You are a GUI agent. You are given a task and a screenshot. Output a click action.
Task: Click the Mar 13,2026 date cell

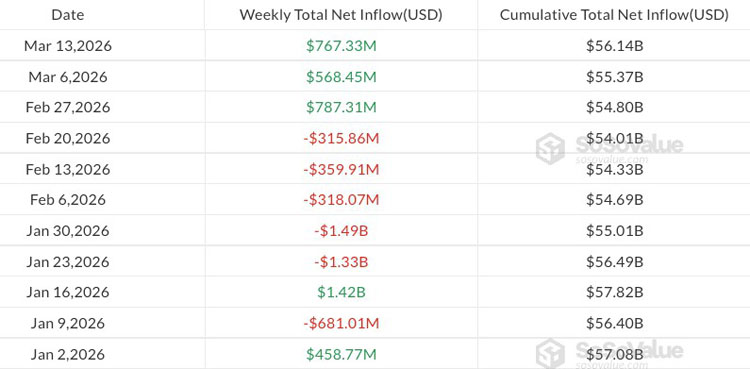pos(68,46)
